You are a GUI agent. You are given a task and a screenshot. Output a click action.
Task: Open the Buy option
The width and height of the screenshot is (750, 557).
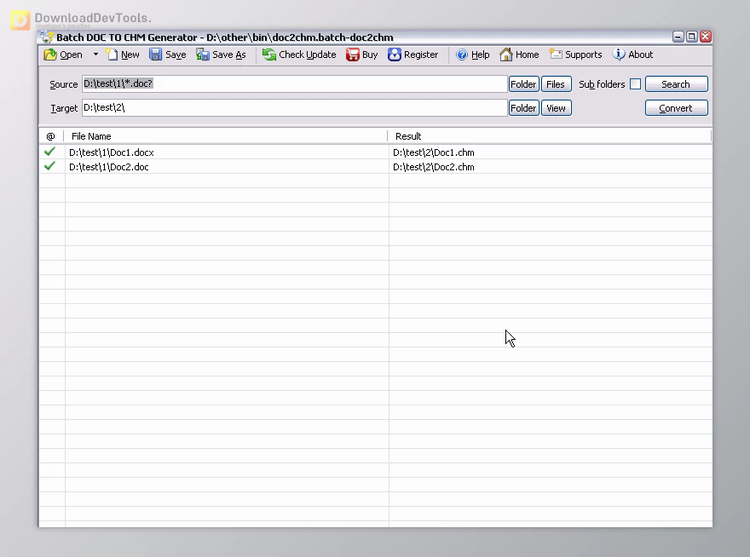[362, 55]
